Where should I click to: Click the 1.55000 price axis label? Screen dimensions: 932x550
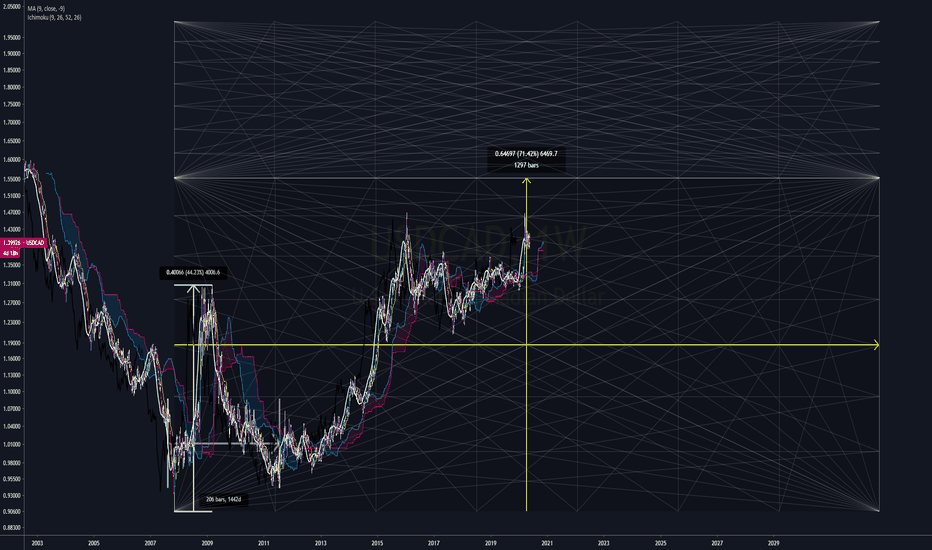click(12, 179)
